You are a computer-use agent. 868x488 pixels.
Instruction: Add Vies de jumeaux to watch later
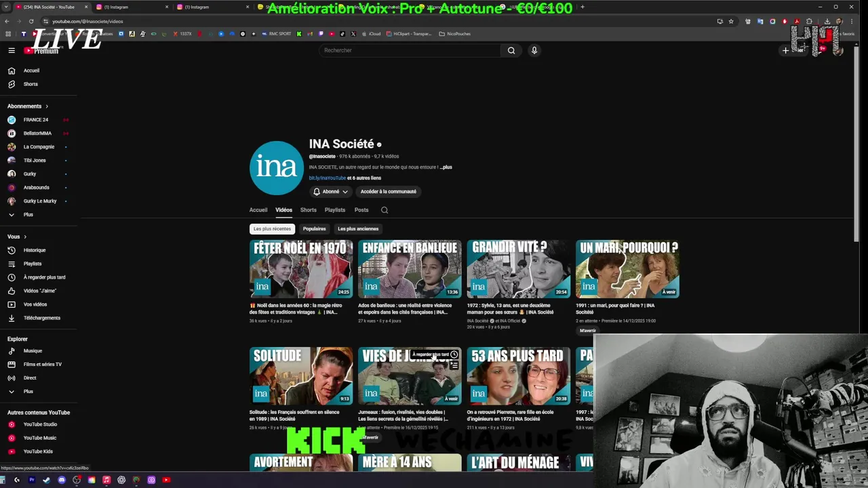pos(454,354)
